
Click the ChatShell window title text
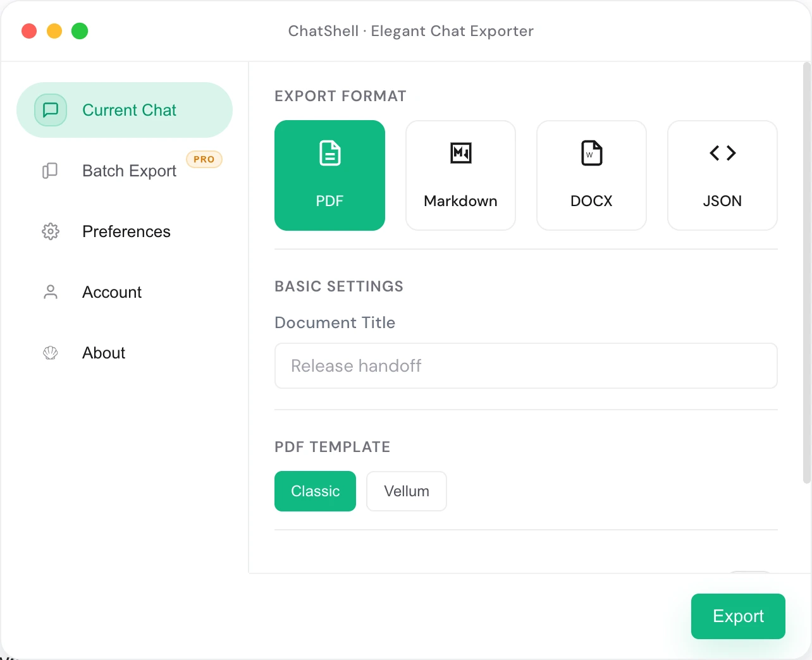411,31
